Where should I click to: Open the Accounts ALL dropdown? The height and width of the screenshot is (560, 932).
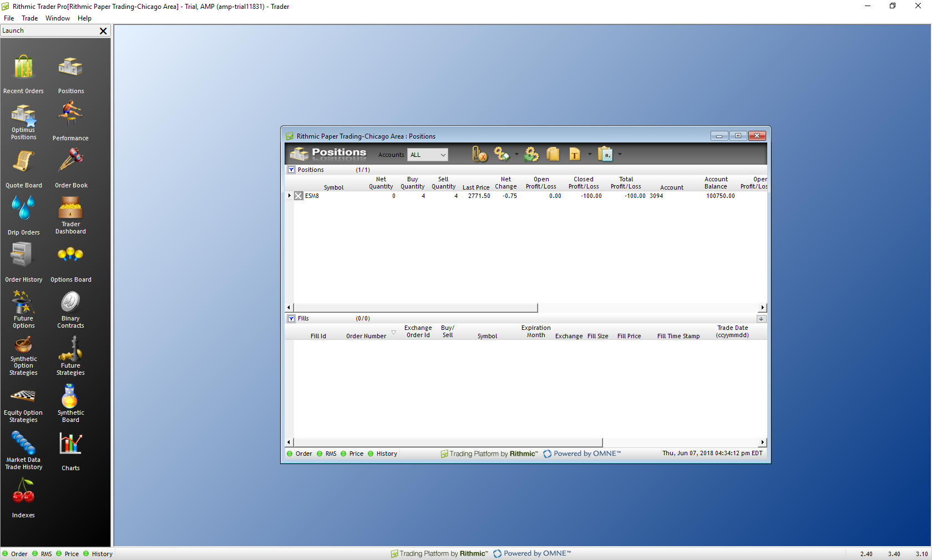427,155
